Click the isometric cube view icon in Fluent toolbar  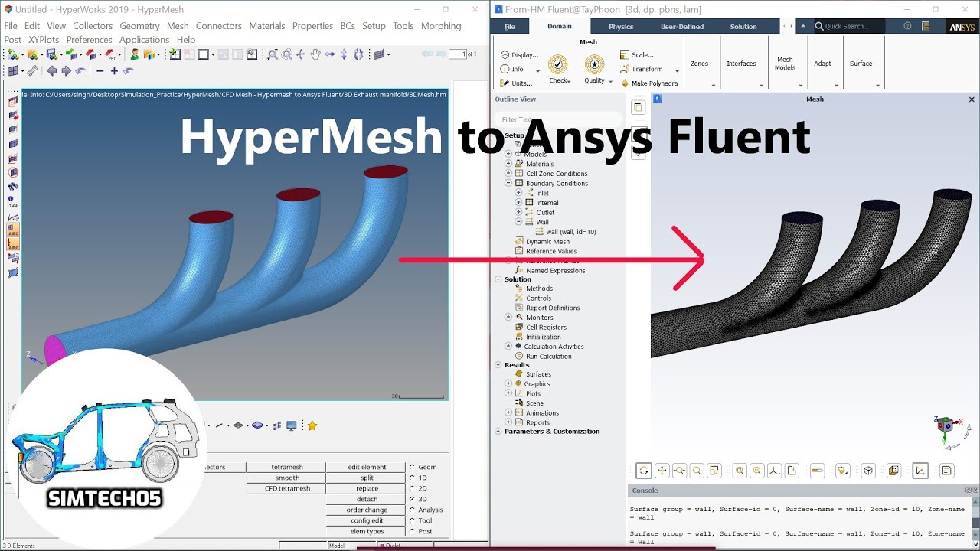coord(868,471)
